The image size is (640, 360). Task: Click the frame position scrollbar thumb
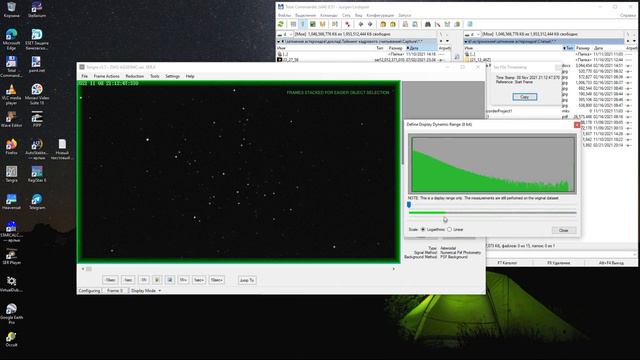click(x=89, y=269)
